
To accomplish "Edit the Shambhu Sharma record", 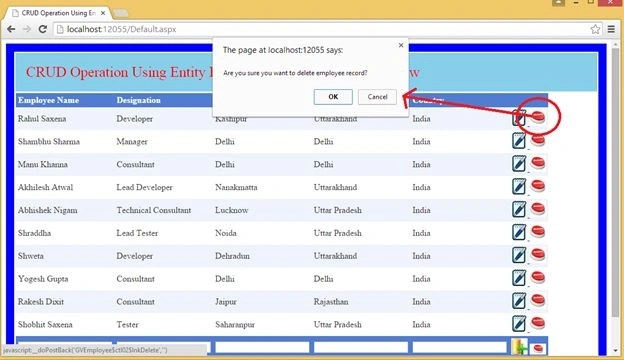I will pyautogui.click(x=519, y=141).
